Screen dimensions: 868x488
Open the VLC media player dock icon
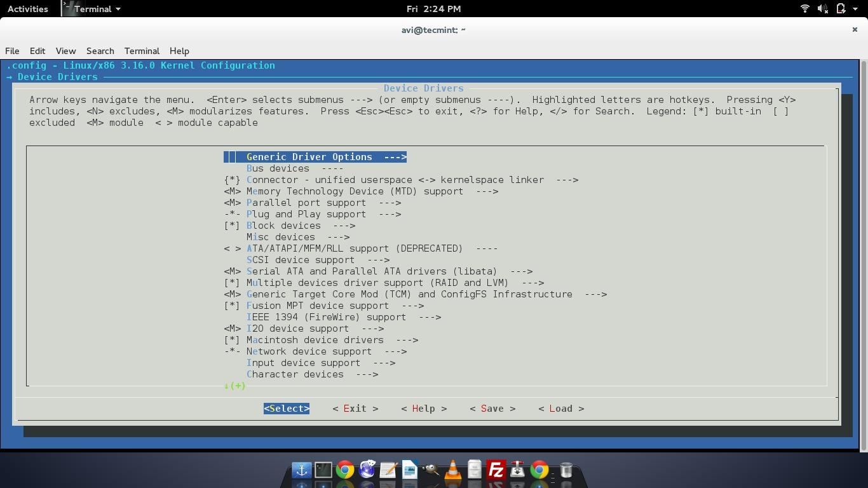click(x=452, y=470)
